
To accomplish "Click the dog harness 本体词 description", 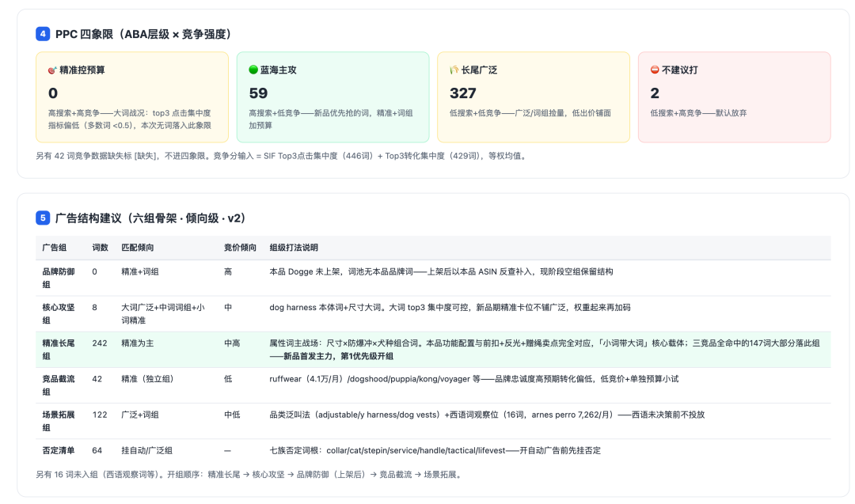I will coord(450,307).
